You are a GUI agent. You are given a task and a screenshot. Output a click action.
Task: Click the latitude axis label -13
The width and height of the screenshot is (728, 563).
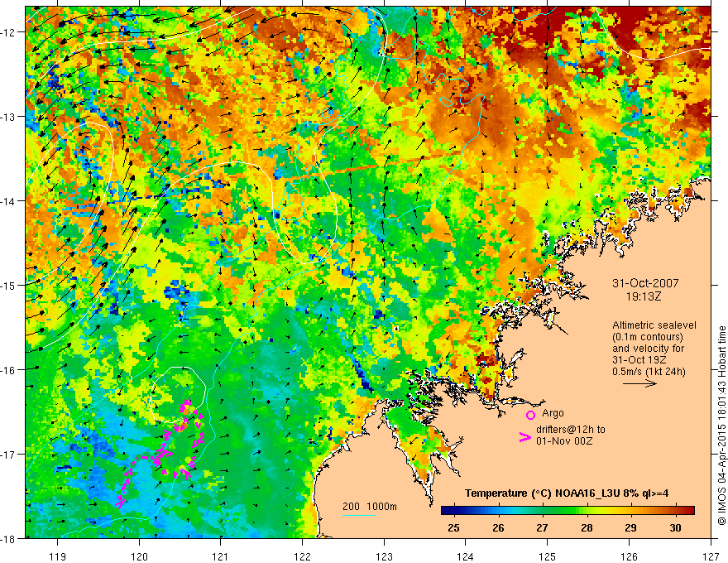(9, 117)
